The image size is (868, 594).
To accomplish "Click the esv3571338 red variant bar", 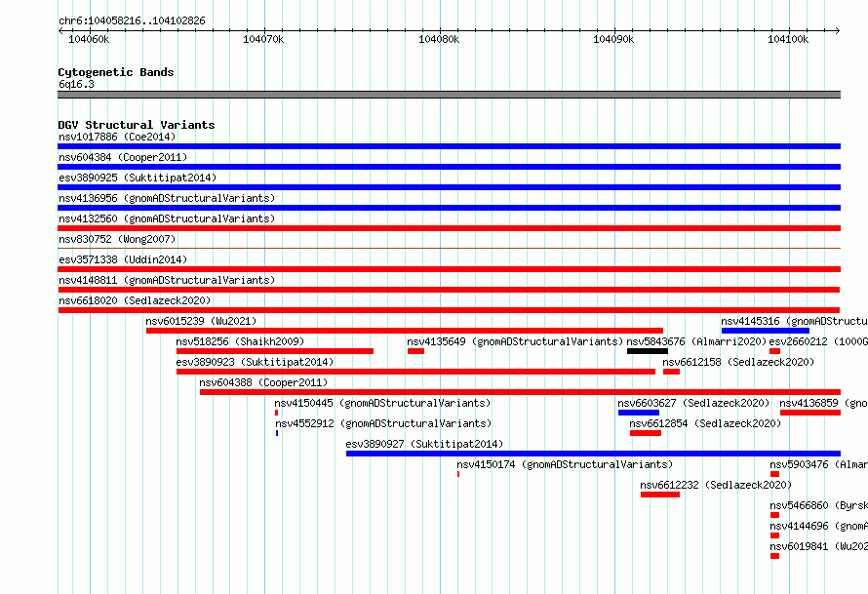I will point(449,269).
